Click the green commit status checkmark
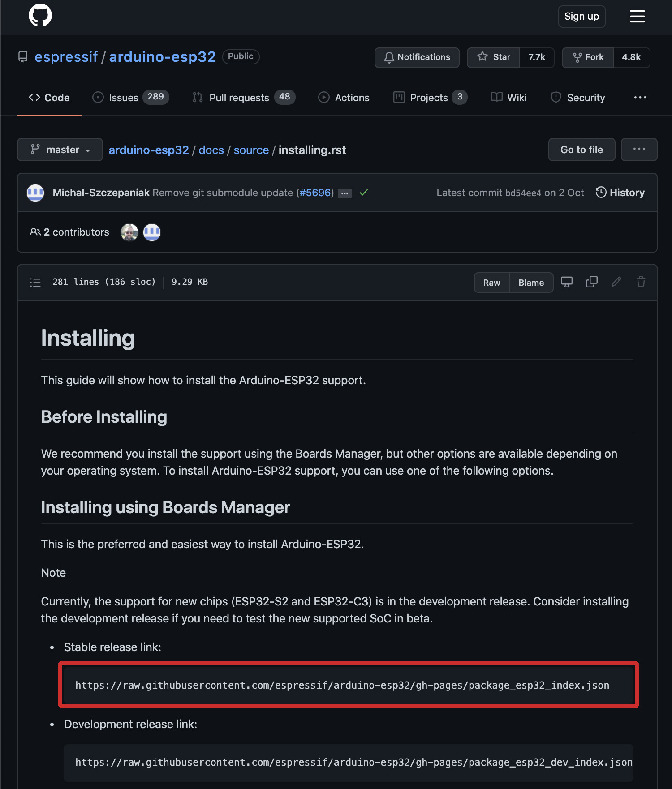This screenshot has height=789, width=672. click(x=364, y=193)
